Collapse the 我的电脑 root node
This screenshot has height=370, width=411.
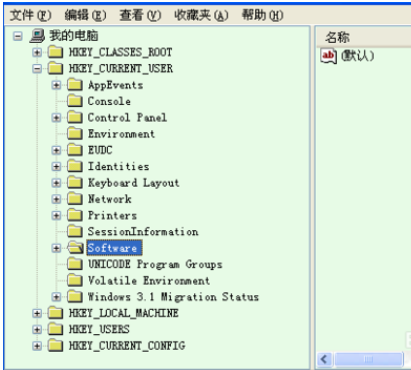click(x=18, y=36)
